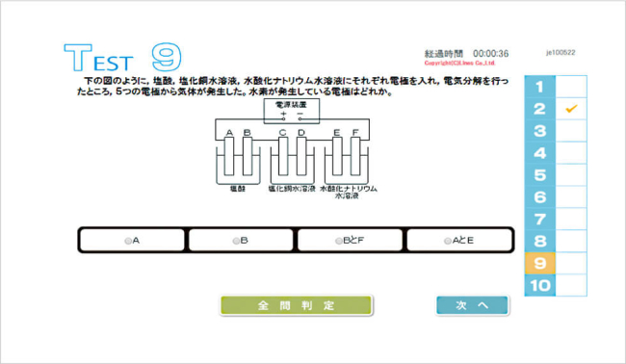Click the orange checkmark beside question 2

pos(571,108)
